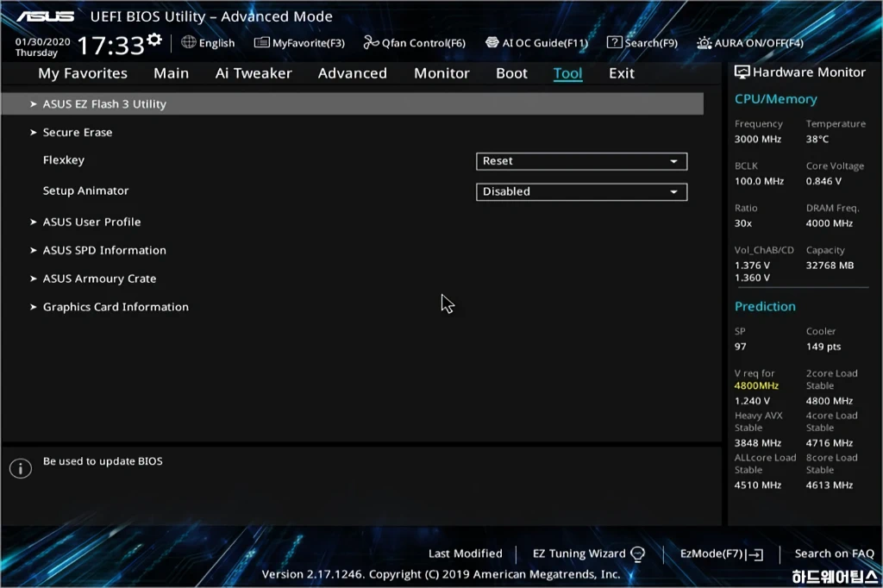
Task: Expand ASUS EZ Flash 3 Utility
Action: 352,103
